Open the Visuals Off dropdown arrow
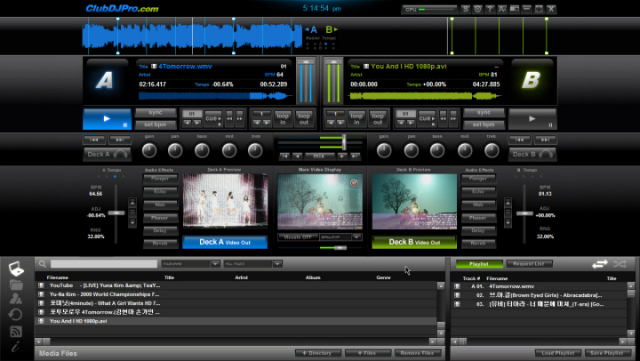Screen dimensions: 640x361 pyautogui.click(x=357, y=237)
